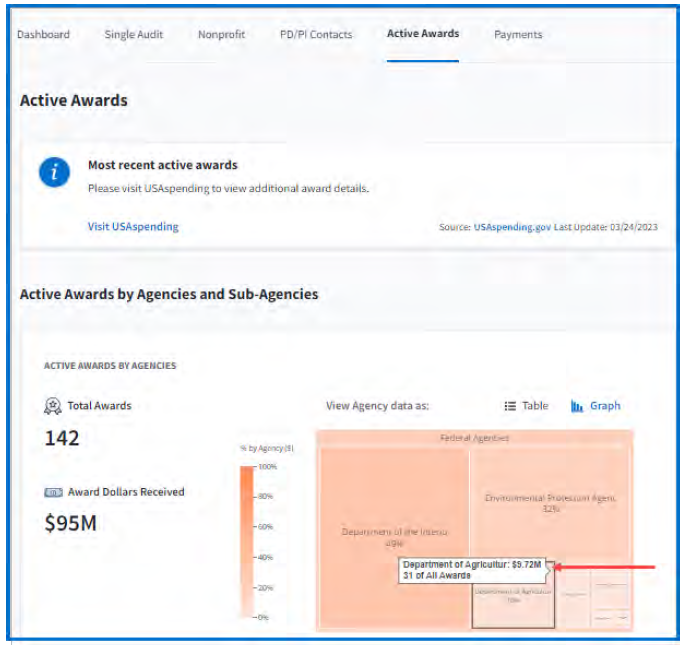685x645 pixels.
Task: Click the Total Awards ribbon icon
Action: 53,406
